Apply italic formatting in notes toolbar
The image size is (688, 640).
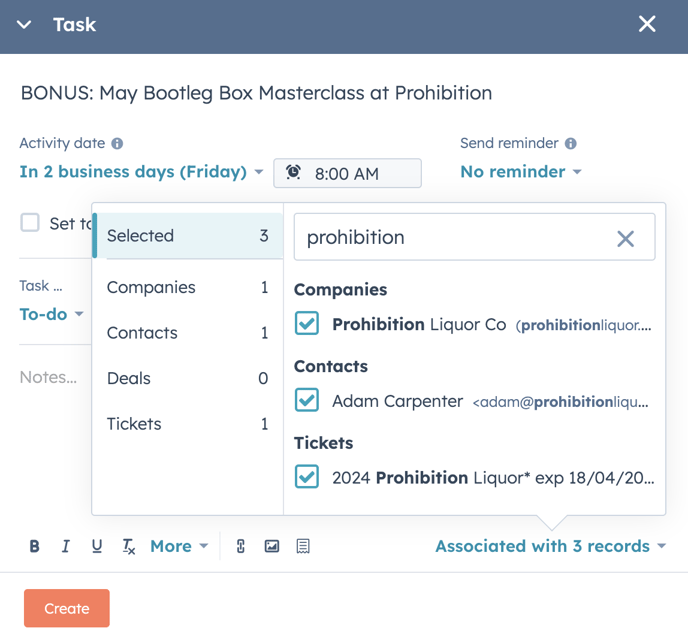pyautogui.click(x=66, y=546)
